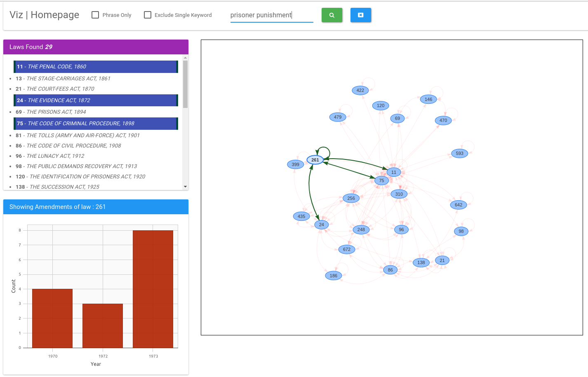Select law 24 The Evidence Act, 1872
The width and height of the screenshot is (588, 377).
point(96,101)
